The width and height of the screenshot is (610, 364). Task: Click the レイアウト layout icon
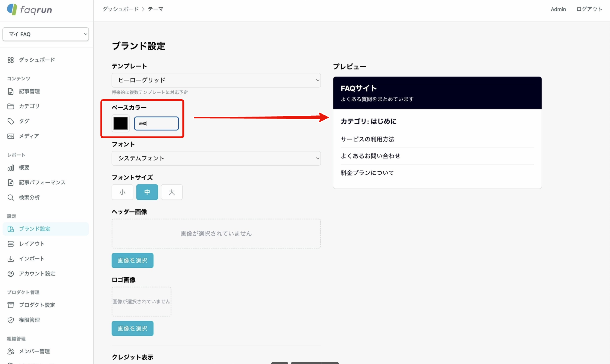[x=11, y=244]
